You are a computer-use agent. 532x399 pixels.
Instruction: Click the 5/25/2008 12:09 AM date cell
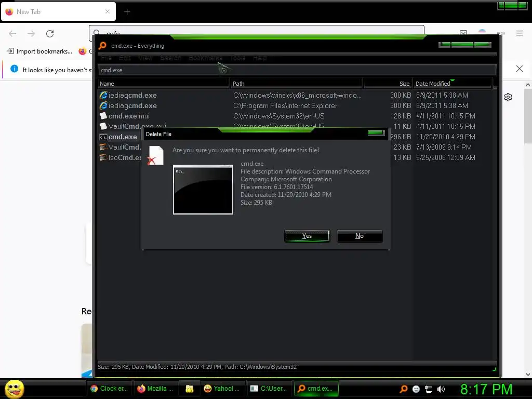pos(445,157)
